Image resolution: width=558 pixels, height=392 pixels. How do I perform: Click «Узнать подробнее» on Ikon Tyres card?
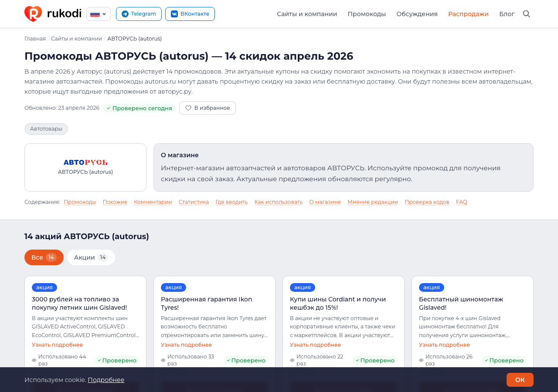[x=186, y=345]
